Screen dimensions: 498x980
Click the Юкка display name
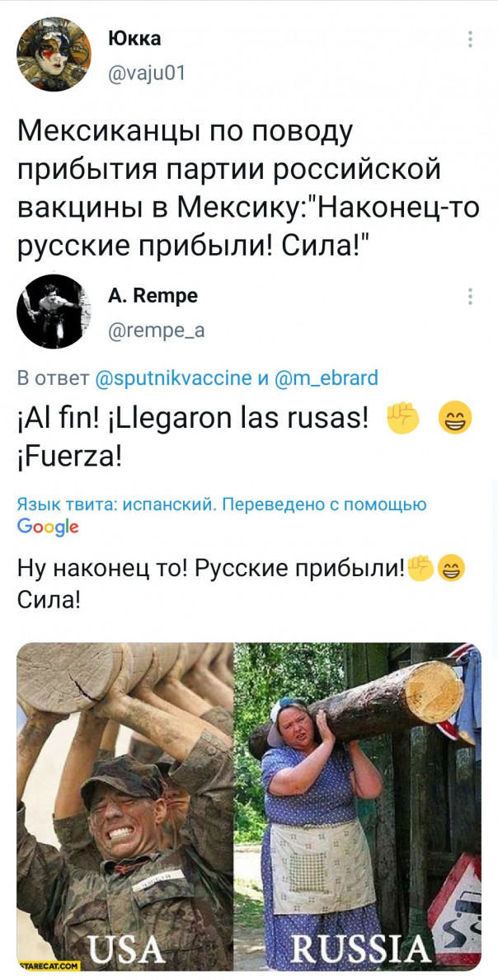[134, 39]
